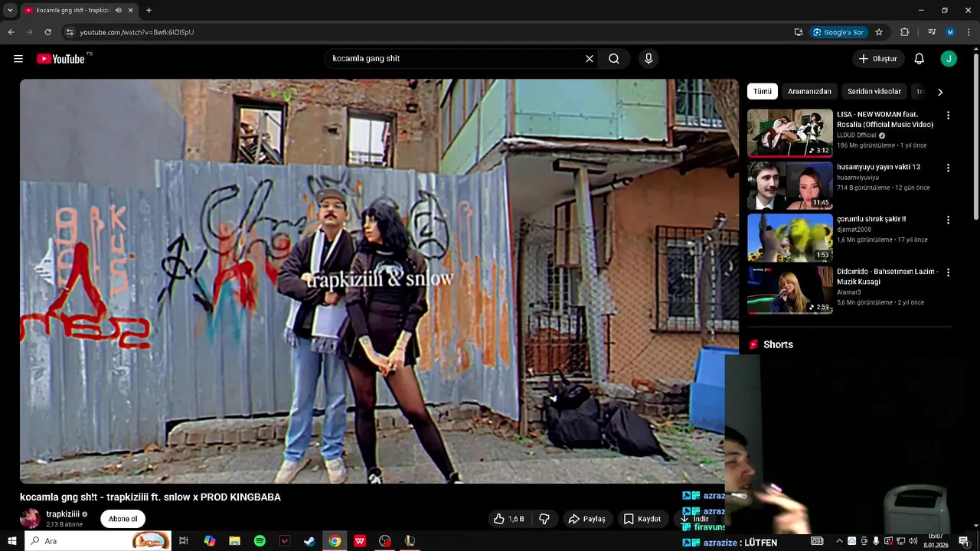980x551 pixels.
Task: Open more options for husamyuyu yayın vakti
Action: tap(948, 168)
